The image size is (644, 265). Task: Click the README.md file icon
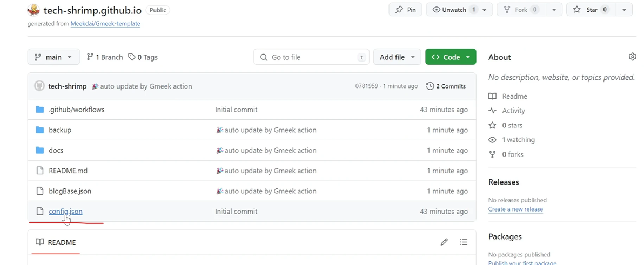(x=40, y=171)
